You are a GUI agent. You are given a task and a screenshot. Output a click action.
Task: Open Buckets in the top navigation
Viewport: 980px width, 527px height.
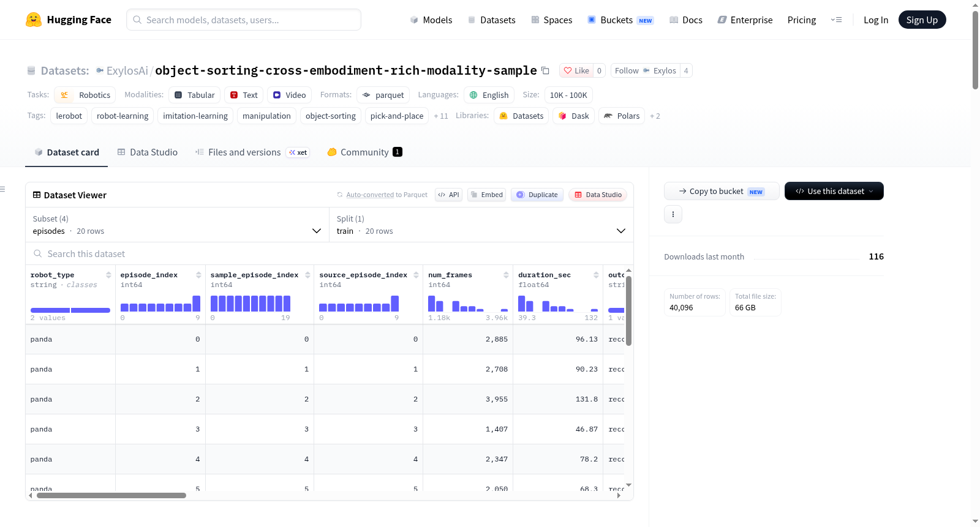tap(620, 20)
